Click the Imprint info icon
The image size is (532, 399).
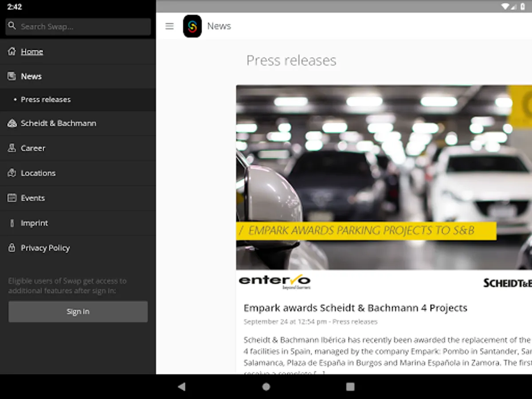click(12, 223)
